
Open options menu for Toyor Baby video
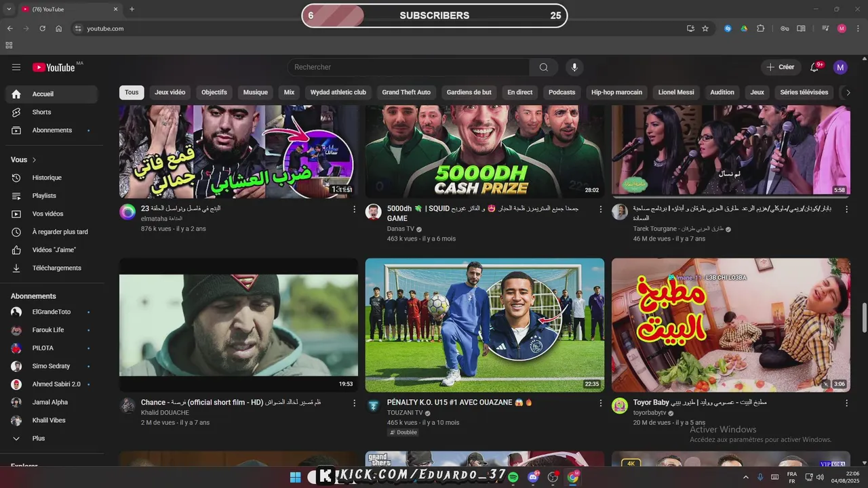[x=846, y=403]
